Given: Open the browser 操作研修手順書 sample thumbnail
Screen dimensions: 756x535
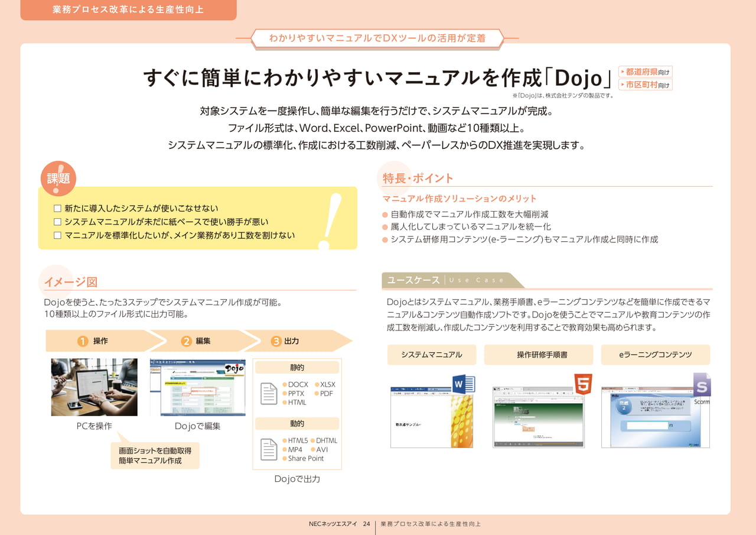Looking at the screenshot, I should coord(539,417).
